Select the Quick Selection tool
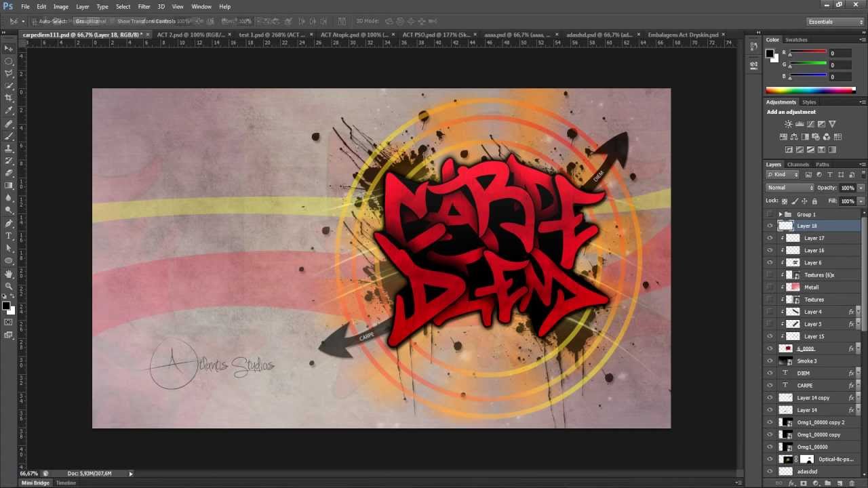Image resolution: width=868 pixels, height=488 pixels. (x=9, y=85)
